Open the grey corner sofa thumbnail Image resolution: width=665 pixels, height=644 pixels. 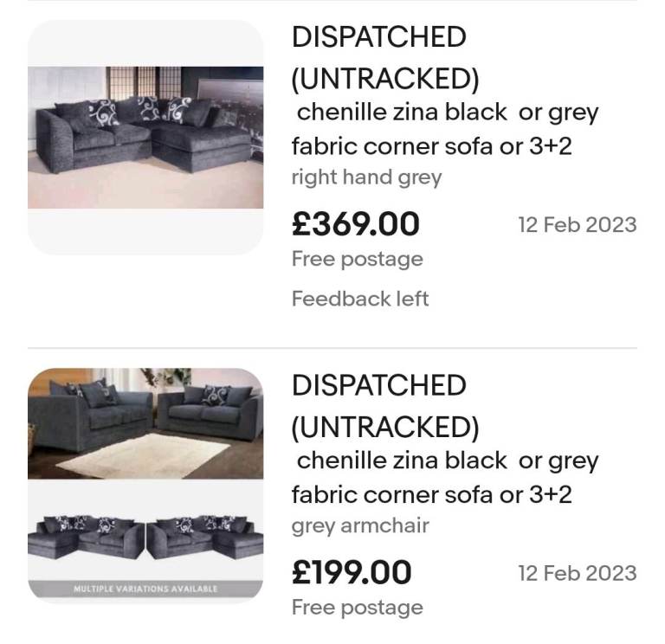pyautogui.click(x=145, y=137)
